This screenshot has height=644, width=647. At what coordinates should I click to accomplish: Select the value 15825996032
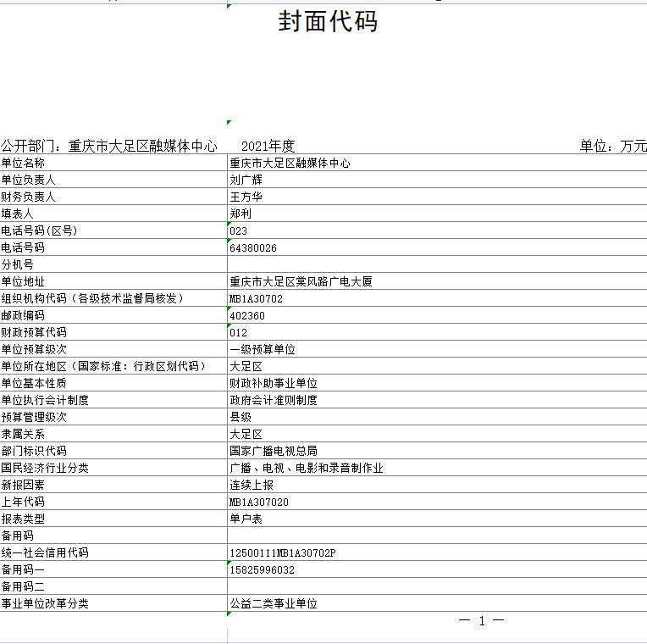(x=437, y=569)
